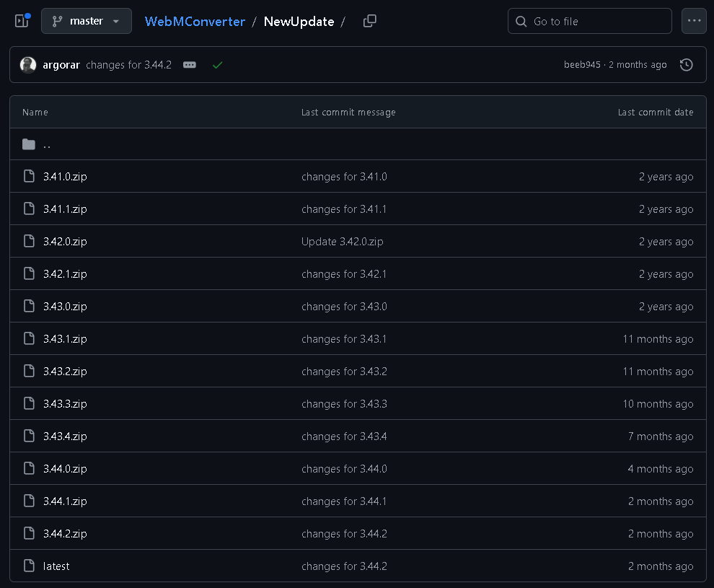Click file icon for latest
This screenshot has width=714, height=588.
click(x=29, y=566)
